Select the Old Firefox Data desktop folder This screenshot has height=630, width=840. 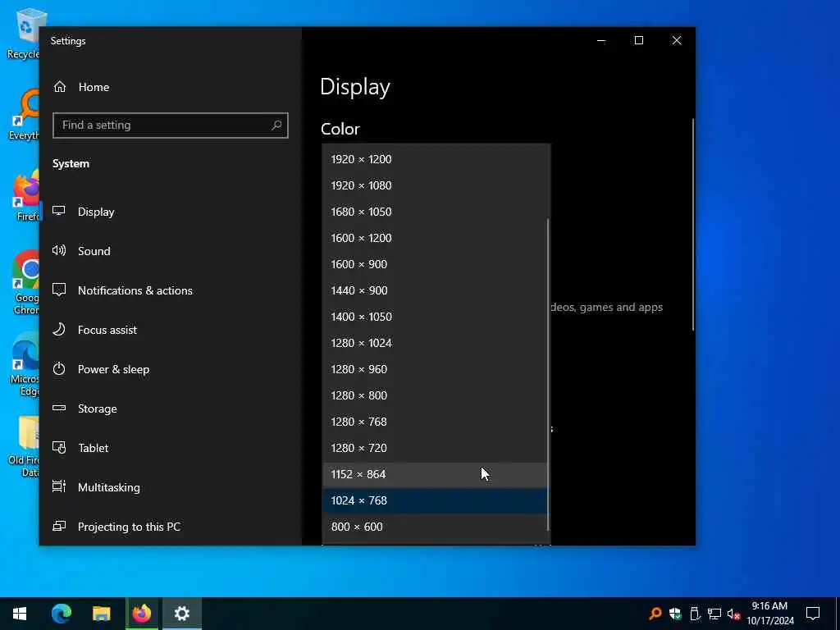(24, 446)
